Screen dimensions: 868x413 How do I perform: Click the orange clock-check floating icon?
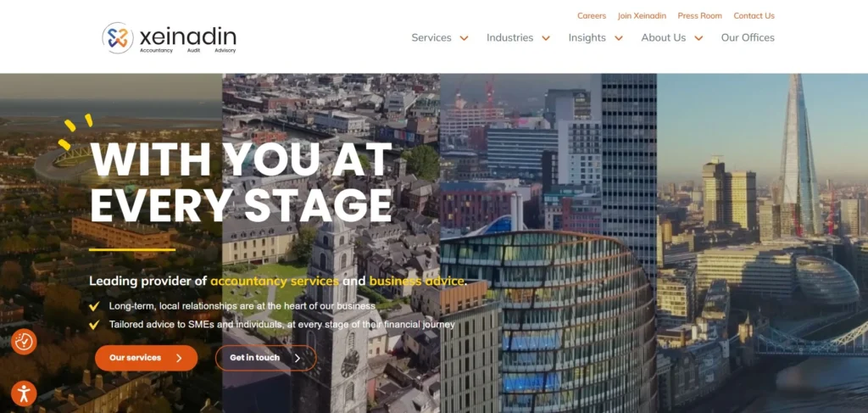point(24,342)
